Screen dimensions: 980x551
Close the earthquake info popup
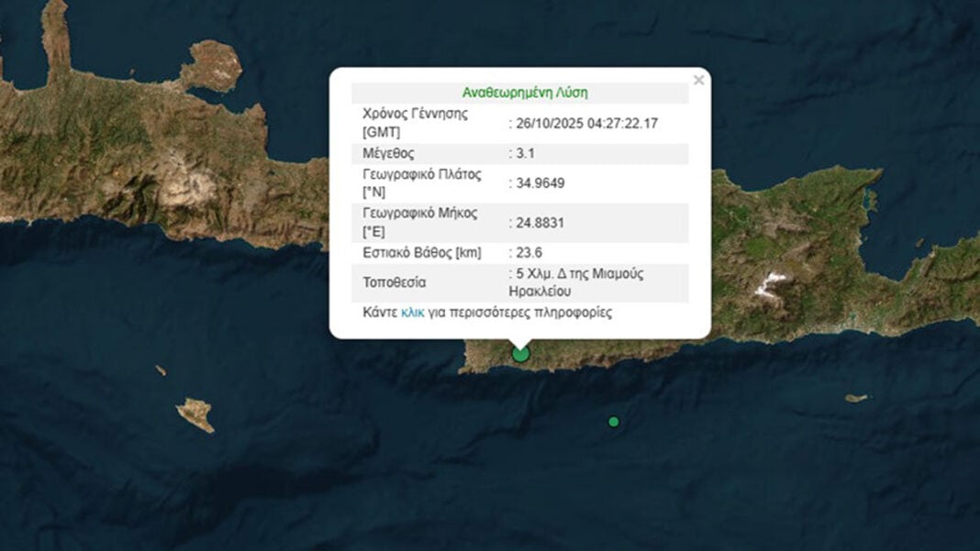point(698,81)
